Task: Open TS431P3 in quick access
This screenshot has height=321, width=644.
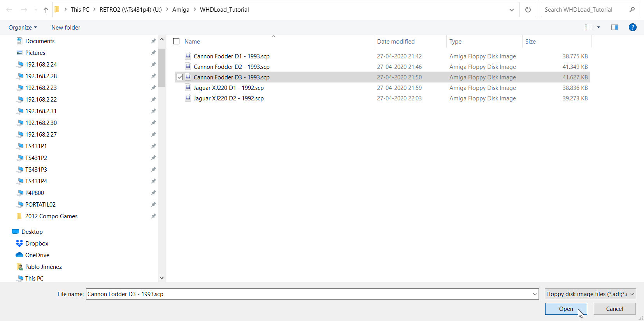Action: point(36,170)
